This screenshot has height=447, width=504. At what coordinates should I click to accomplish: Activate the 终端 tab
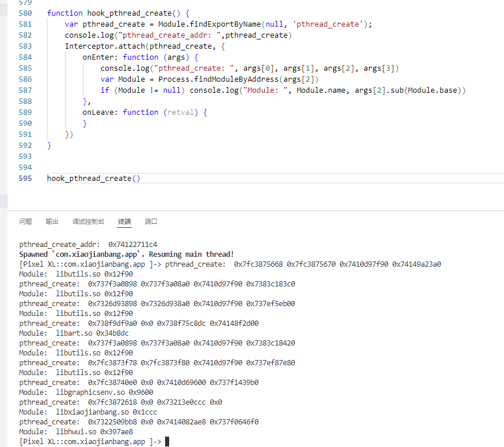[125, 221]
